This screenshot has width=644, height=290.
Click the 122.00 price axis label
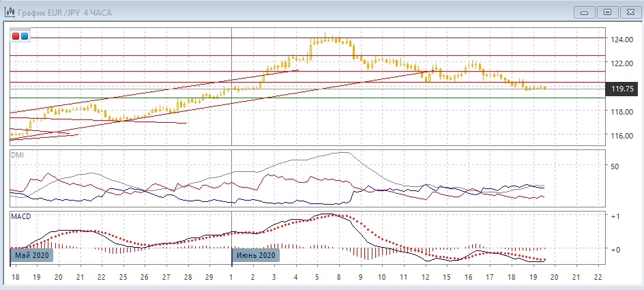tap(621, 63)
